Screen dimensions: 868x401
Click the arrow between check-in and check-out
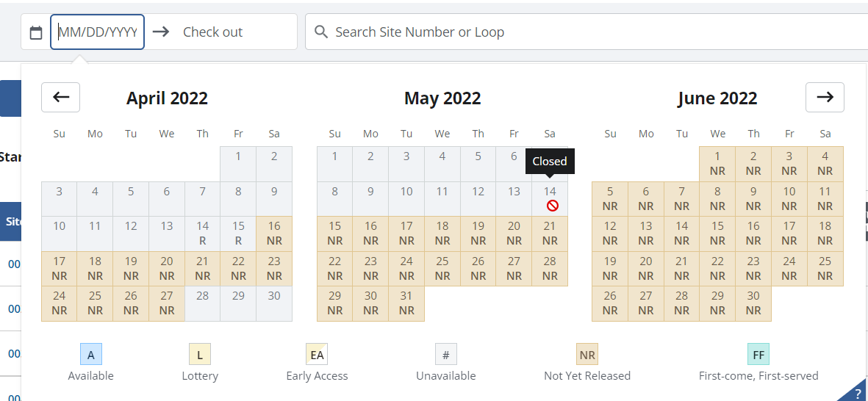point(161,32)
